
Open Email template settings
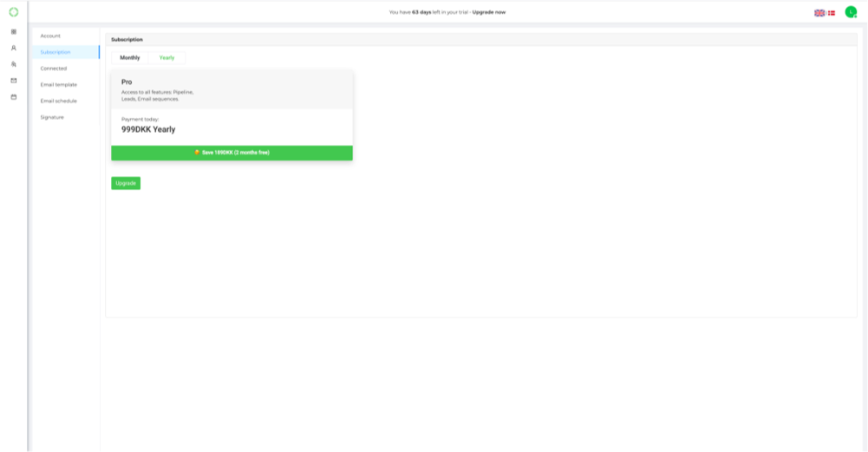pyautogui.click(x=58, y=84)
